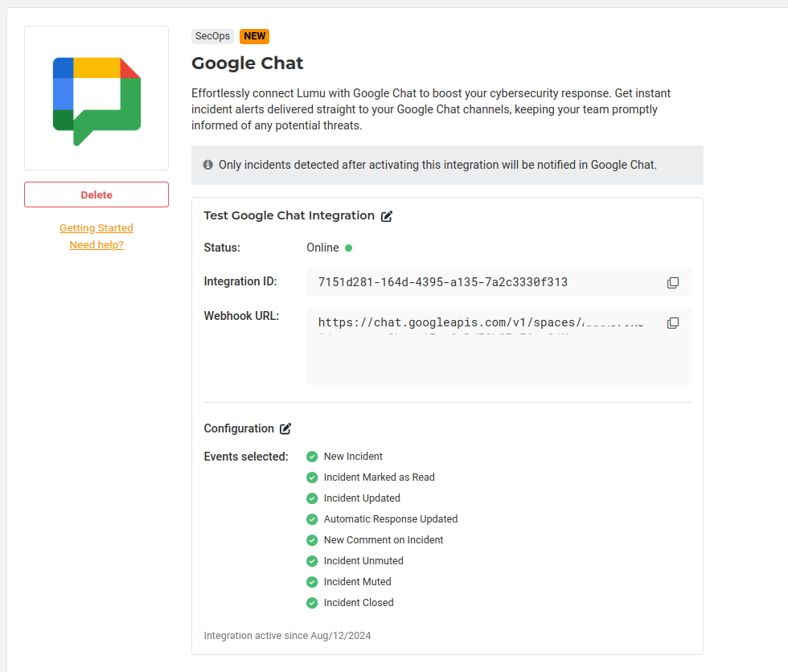
Task: Copy the Webhook URL
Action: point(673,323)
